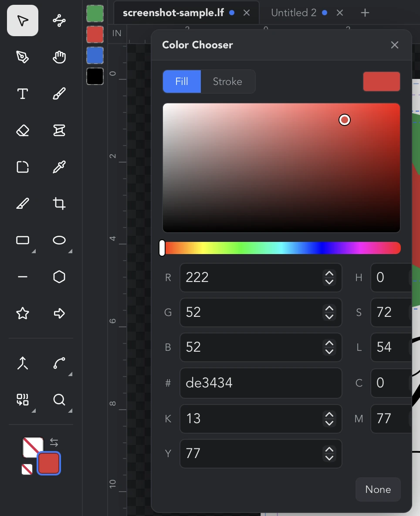The height and width of the screenshot is (516, 420).
Task: Decrease the G value with down arrow
Action: point(329,316)
